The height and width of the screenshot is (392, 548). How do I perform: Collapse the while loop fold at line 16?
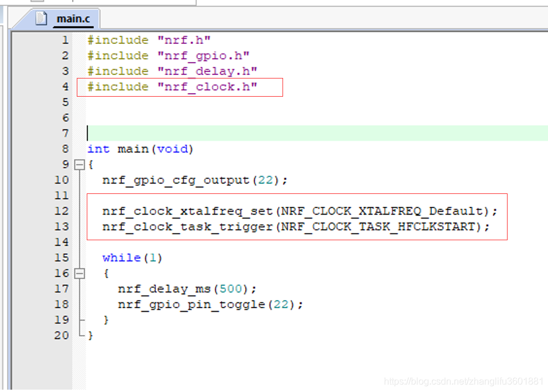(x=80, y=273)
